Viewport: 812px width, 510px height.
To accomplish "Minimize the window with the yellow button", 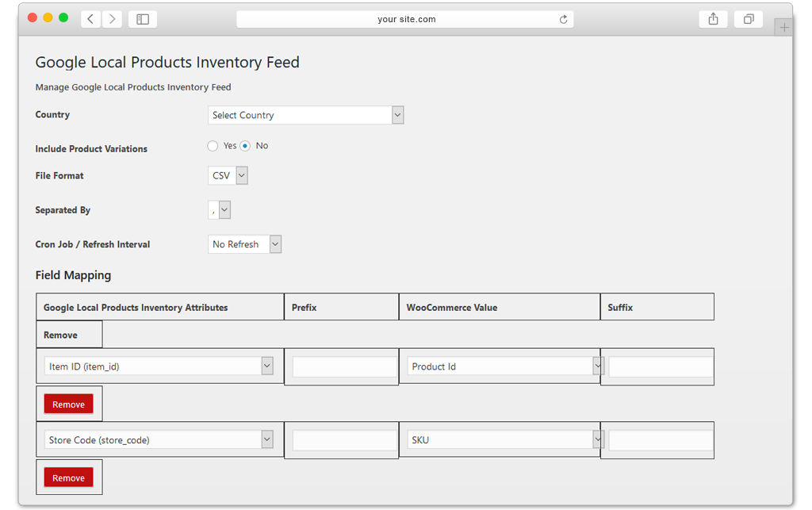I will [48, 17].
